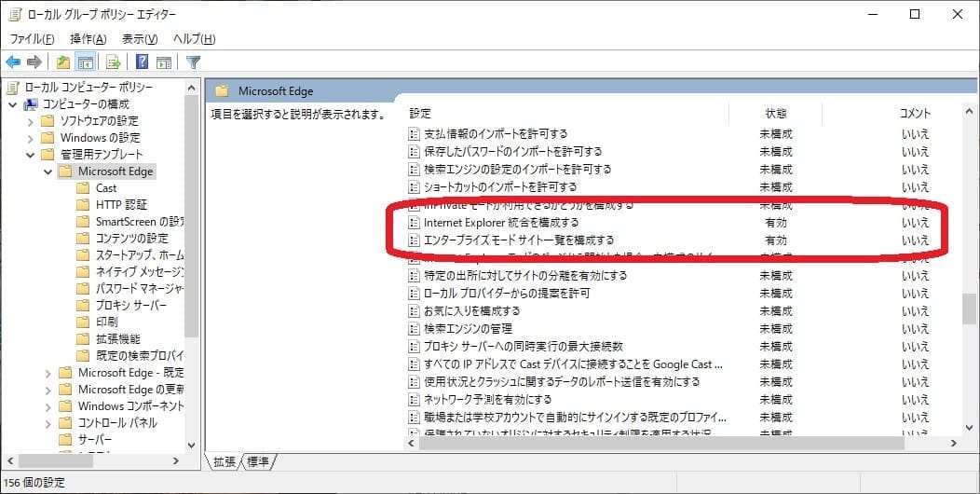Click the プロキシ サーバー folder icon
The image size is (980, 494).
(83, 305)
